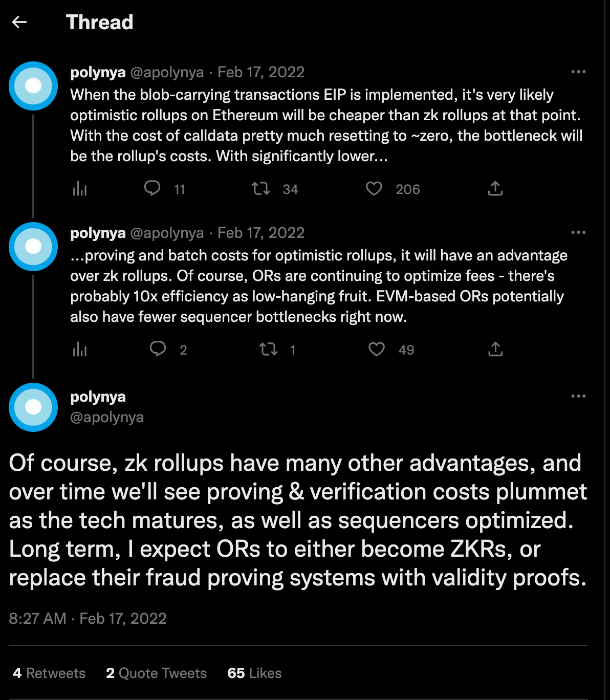This screenshot has width=610, height=700.
Task: Like the first tweet with 206 likes
Action: pos(374,189)
